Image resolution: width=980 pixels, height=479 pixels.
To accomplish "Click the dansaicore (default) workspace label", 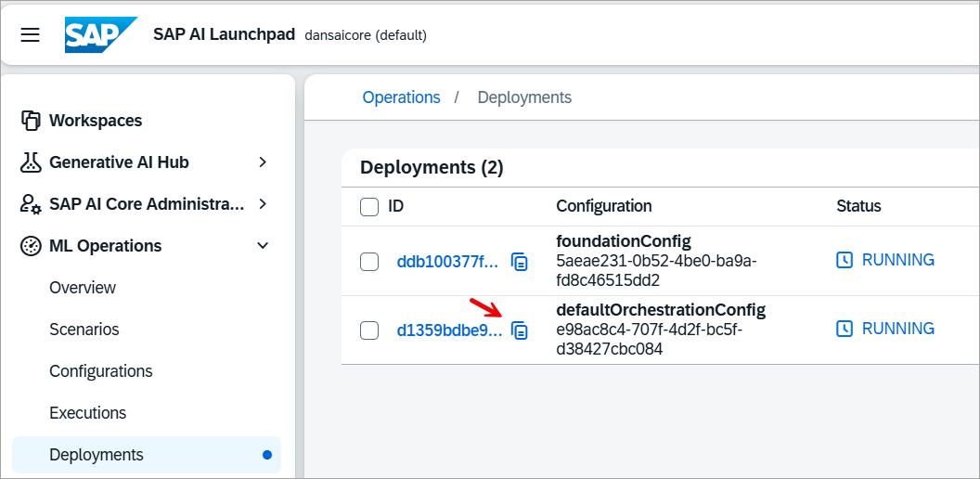I will click(x=366, y=35).
